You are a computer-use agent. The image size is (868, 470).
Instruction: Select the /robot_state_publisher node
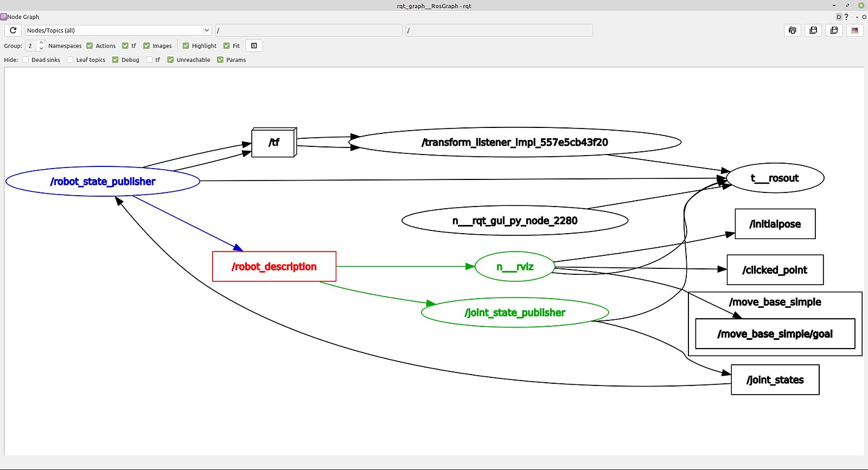(x=103, y=182)
